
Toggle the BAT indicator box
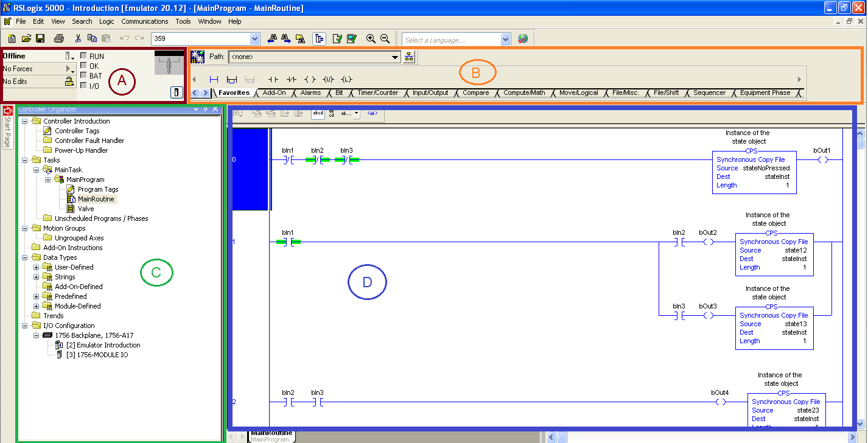coord(83,75)
